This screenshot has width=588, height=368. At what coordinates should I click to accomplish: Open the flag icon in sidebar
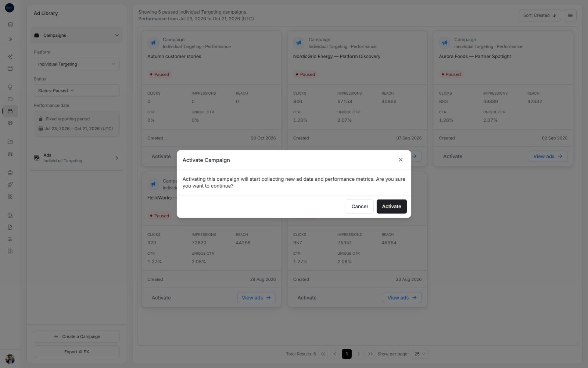[10, 99]
